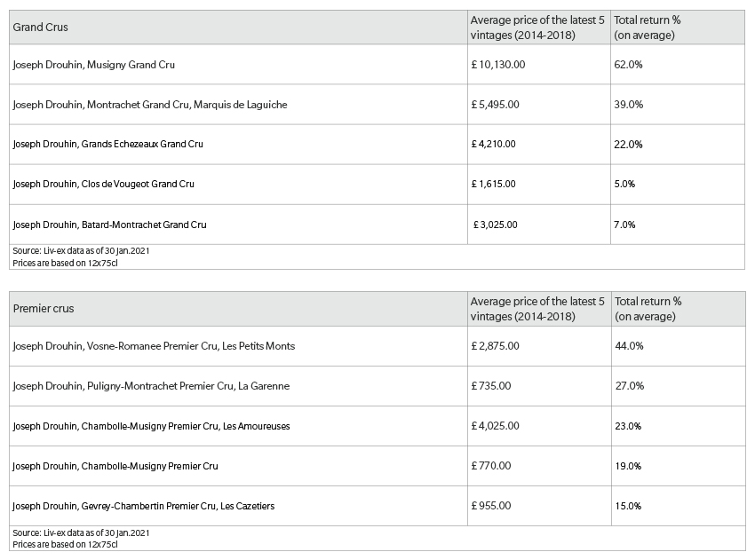Click the £1,615.00 Clos de Vougeot price
Screen dimensions: 755x560
click(493, 184)
